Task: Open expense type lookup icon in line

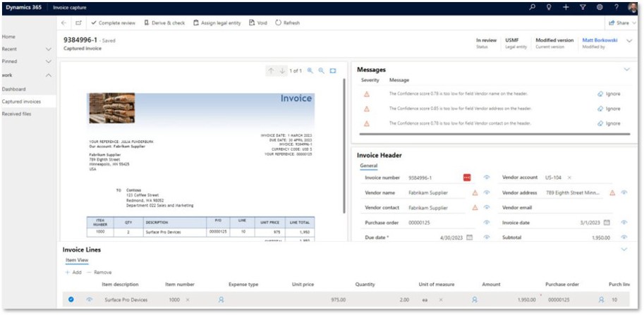Action: (x=221, y=299)
